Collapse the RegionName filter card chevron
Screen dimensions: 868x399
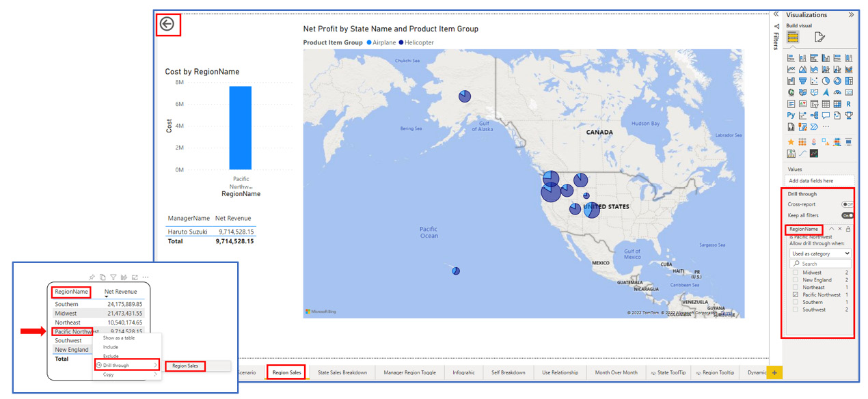(x=831, y=229)
